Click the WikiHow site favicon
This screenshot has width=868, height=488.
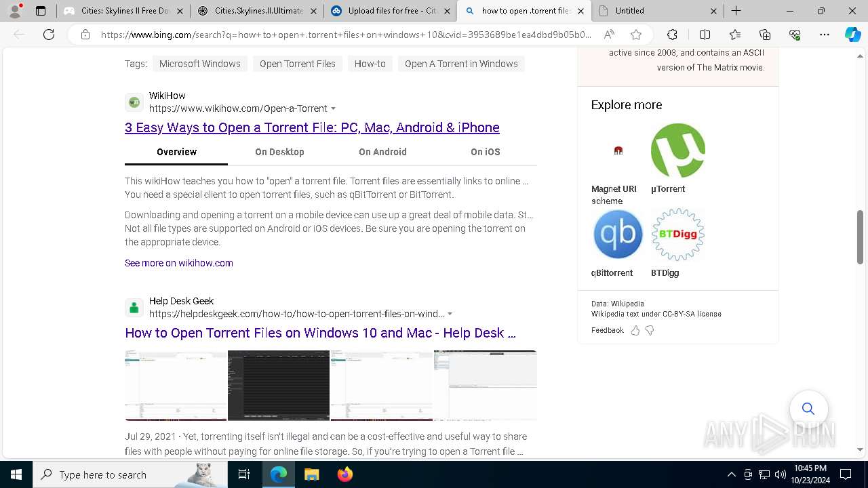134,102
